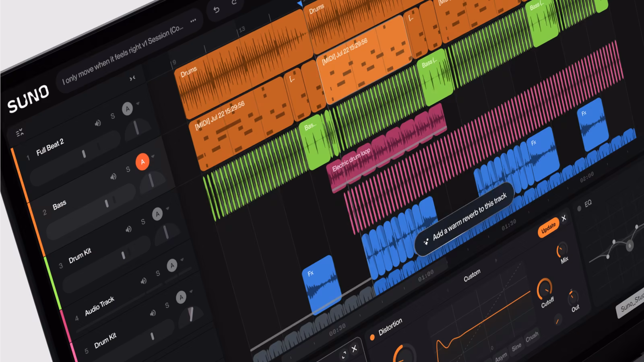Click the 02:00 time marker
The width and height of the screenshot is (644, 362).
(x=586, y=177)
